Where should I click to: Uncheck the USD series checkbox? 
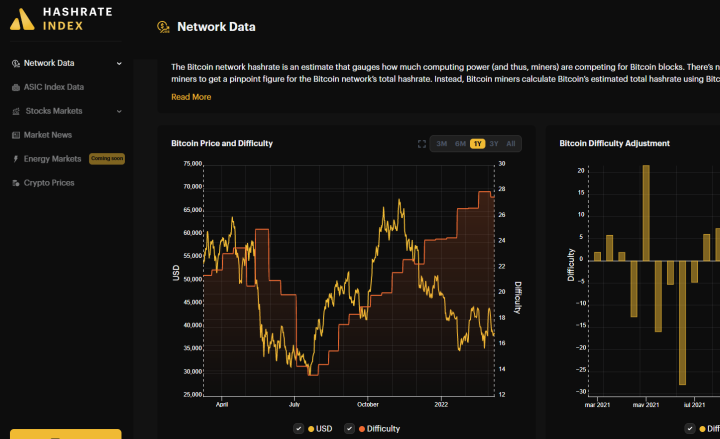(299, 428)
